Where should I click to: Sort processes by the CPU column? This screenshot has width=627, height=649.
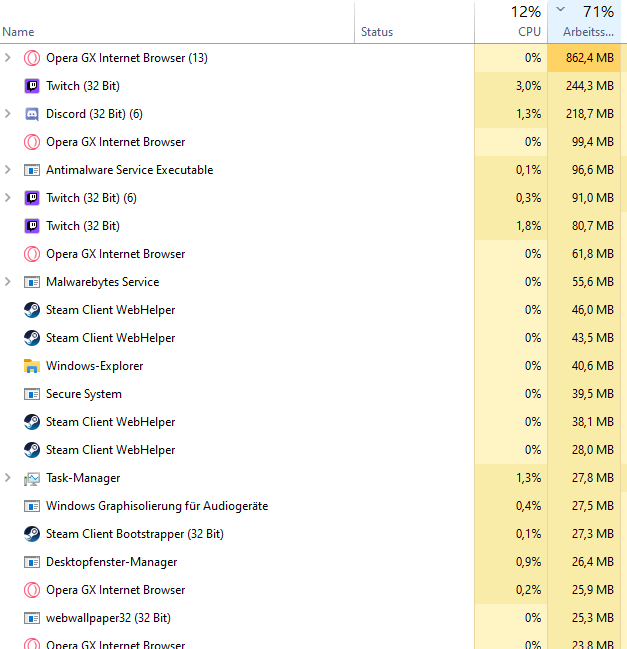click(511, 23)
